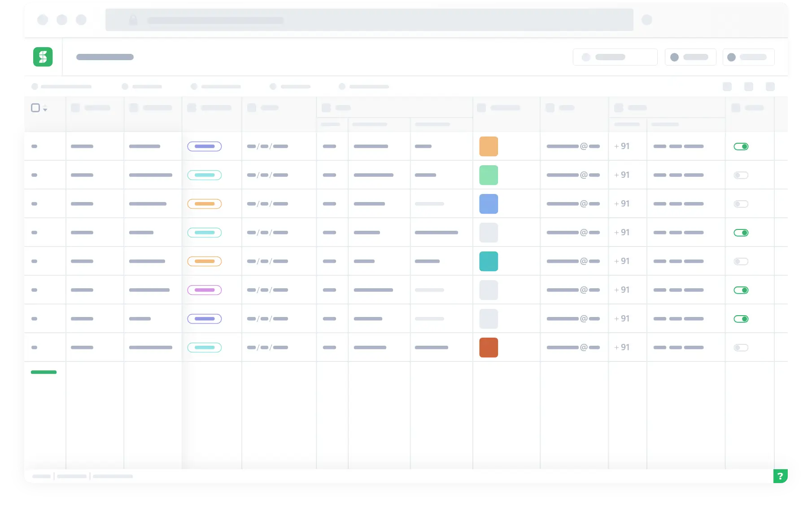
Task: Click the middle square icon in table toolbar
Action: coord(749,87)
